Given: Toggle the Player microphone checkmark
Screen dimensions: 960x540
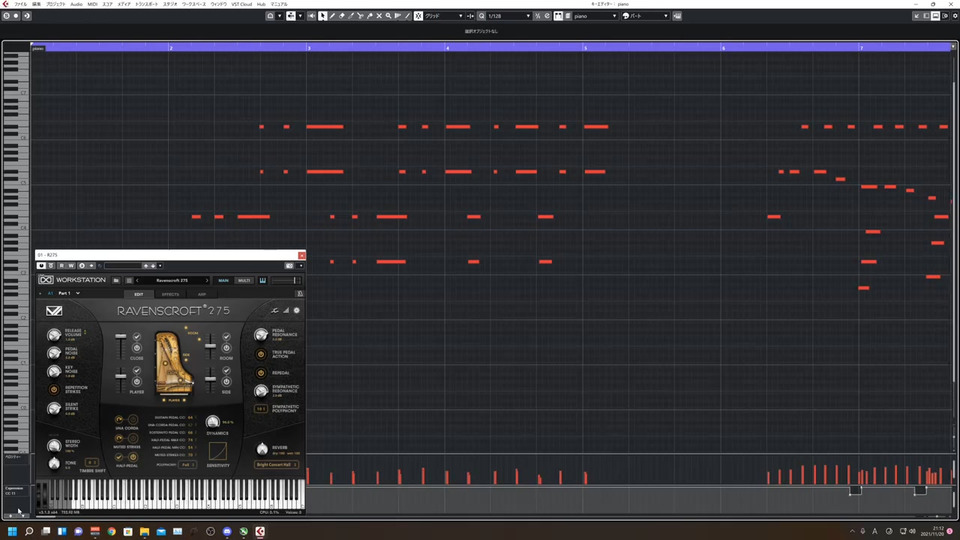Looking at the screenshot, I should coord(137,370).
